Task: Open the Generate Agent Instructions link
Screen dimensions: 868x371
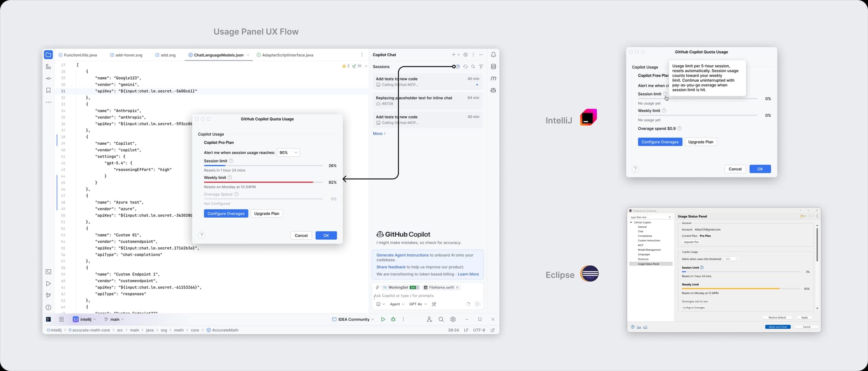Action: 402,255
